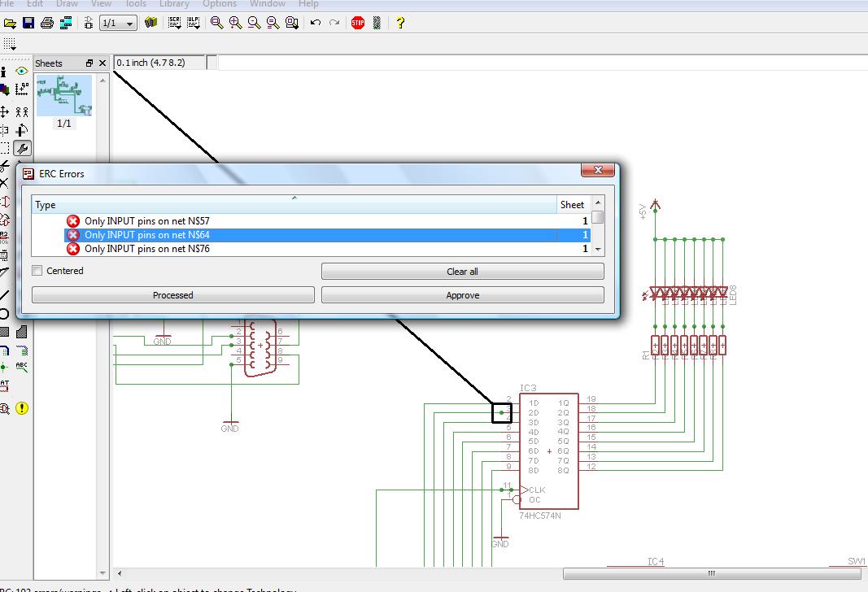Click the Print icon in toolbar
The image size is (868, 592).
(x=48, y=23)
